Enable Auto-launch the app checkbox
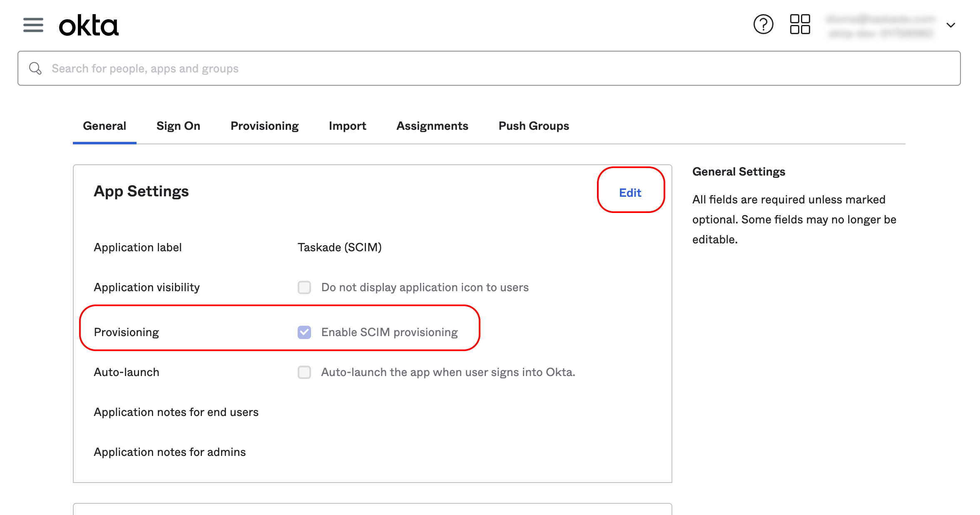This screenshot has height=515, width=980. point(304,372)
